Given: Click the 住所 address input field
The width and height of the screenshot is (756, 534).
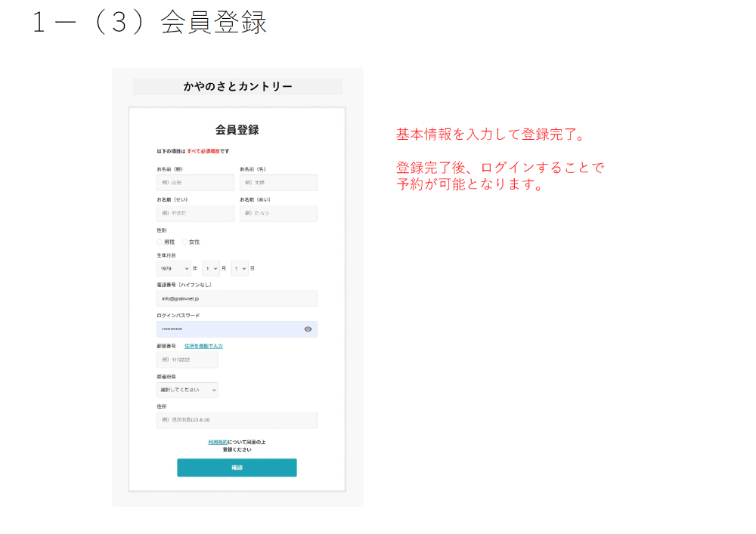Looking at the screenshot, I should [x=237, y=420].
